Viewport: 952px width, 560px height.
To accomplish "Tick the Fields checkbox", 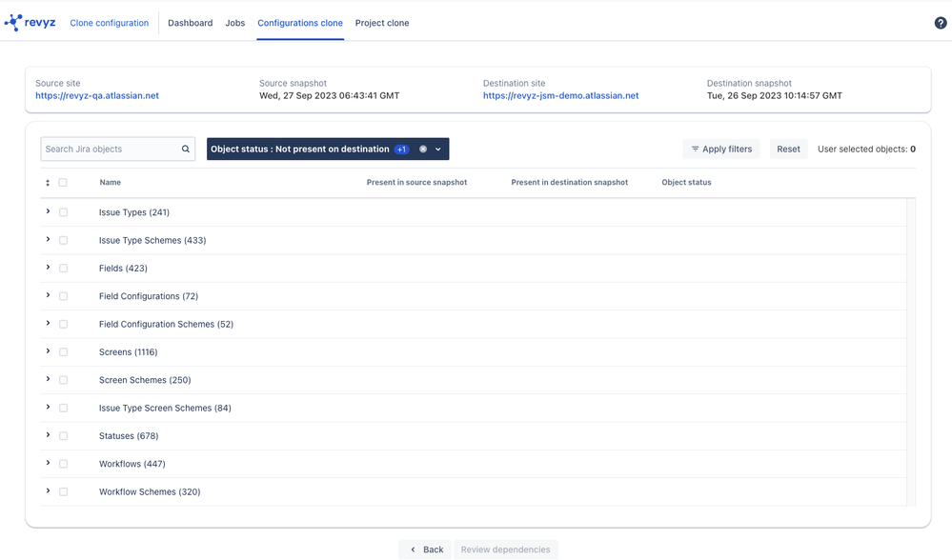I will coord(63,269).
